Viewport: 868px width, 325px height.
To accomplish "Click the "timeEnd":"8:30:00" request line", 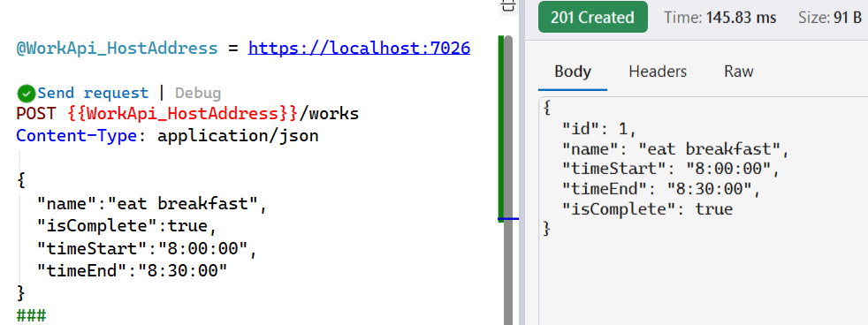I will coord(133,271).
